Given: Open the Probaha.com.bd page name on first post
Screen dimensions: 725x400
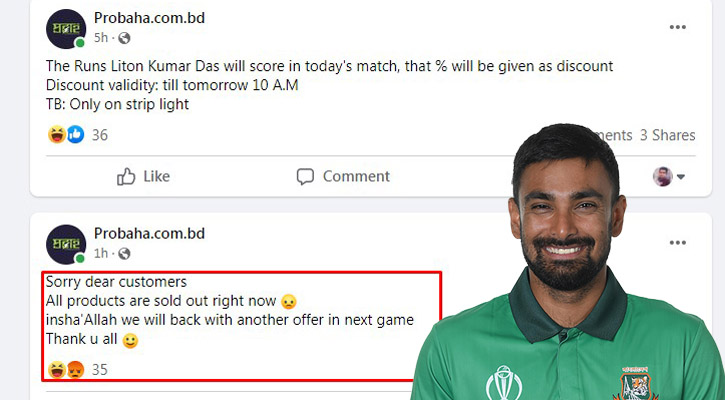Looking at the screenshot, I should pos(149,18).
